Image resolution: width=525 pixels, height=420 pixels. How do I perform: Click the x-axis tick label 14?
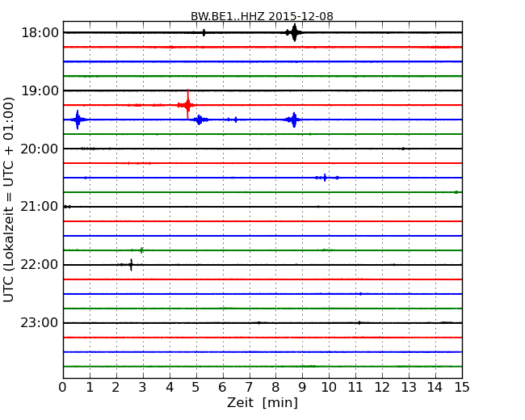tap(435, 387)
